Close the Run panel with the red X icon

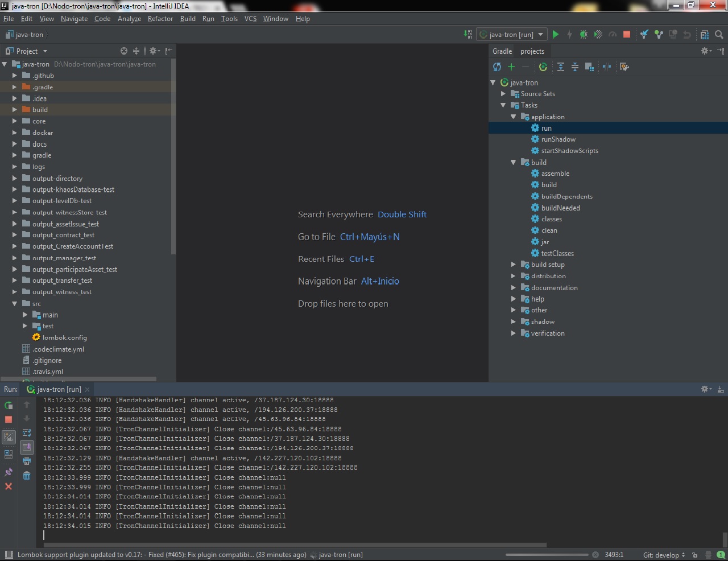coord(9,486)
